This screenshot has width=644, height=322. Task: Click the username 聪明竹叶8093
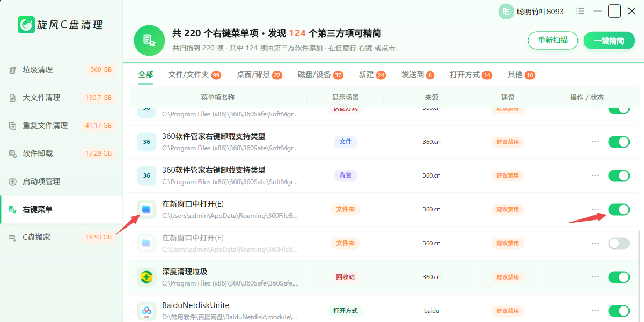coord(540,11)
